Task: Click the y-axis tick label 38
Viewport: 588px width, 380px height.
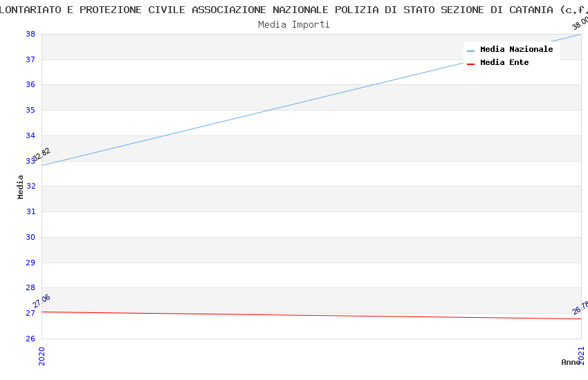Action: 30,34
